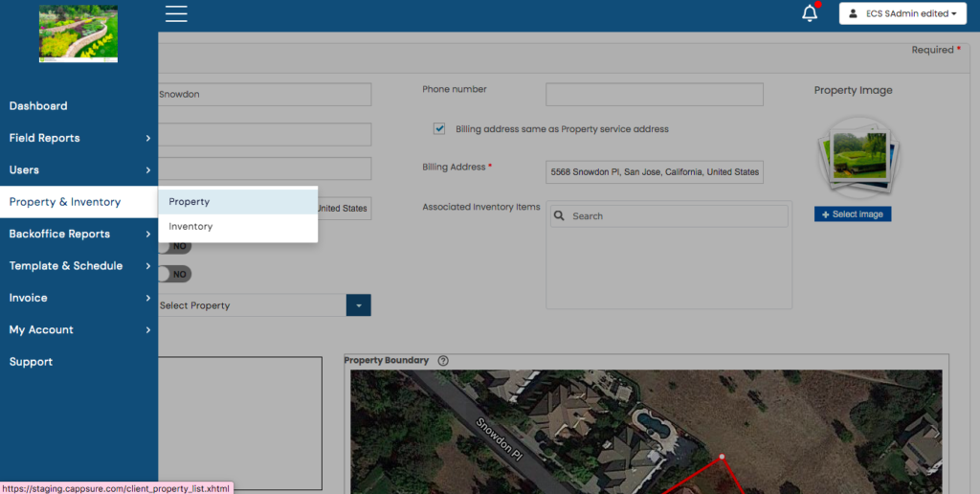Open the notifications bell

tap(810, 13)
